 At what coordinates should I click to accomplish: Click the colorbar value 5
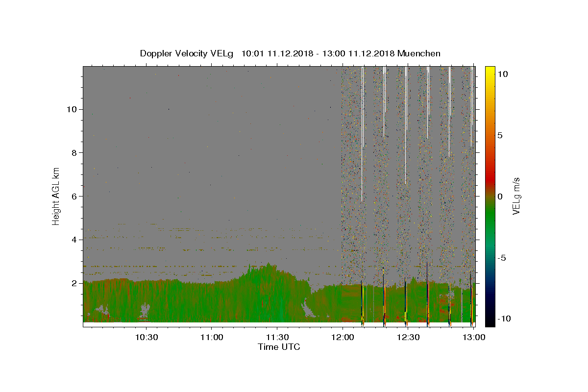pyautogui.click(x=500, y=135)
